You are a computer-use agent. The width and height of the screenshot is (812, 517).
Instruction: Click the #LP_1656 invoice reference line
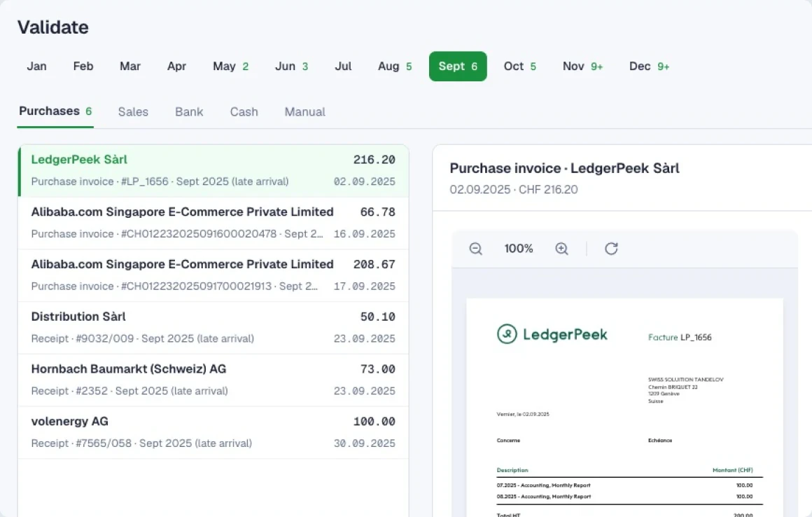click(160, 182)
